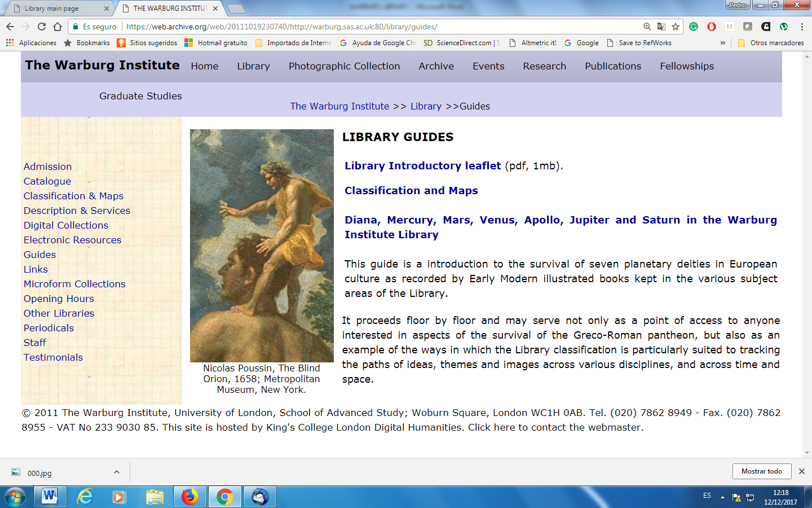The width and height of the screenshot is (812, 508).
Task: Click the Poussin Blind Orion painting image
Action: pos(262,246)
